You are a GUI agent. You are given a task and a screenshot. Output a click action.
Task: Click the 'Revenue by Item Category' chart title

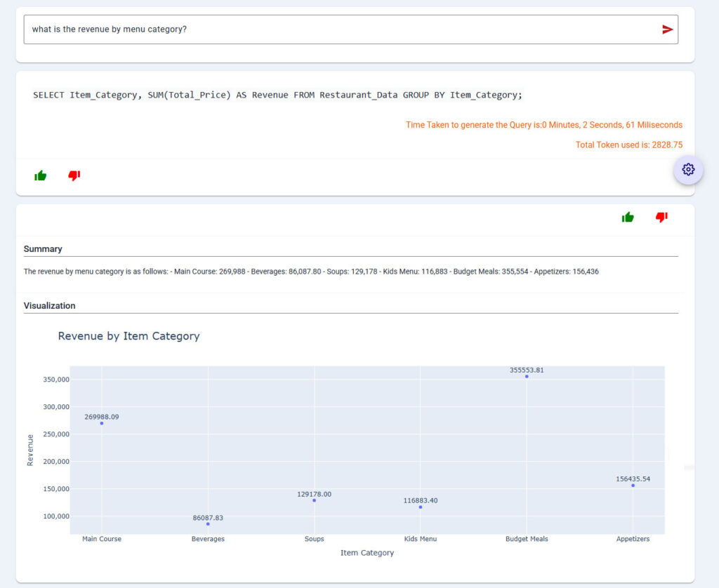click(129, 336)
